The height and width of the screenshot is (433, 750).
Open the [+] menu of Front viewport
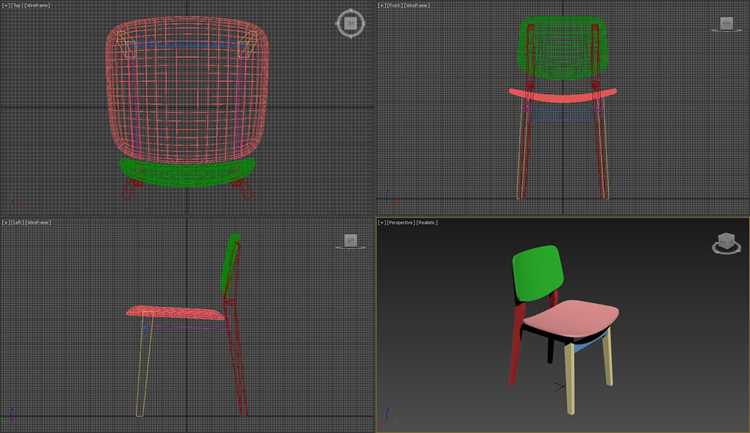(x=382, y=5)
